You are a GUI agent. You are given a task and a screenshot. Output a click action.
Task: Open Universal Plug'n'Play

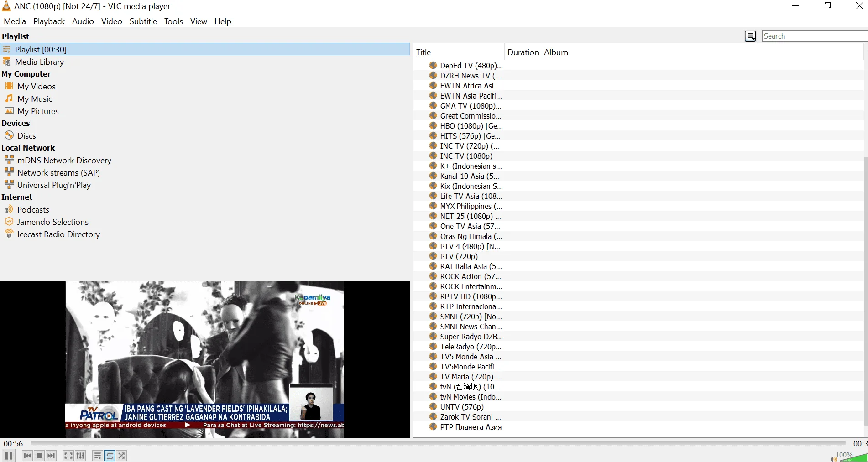click(x=54, y=185)
